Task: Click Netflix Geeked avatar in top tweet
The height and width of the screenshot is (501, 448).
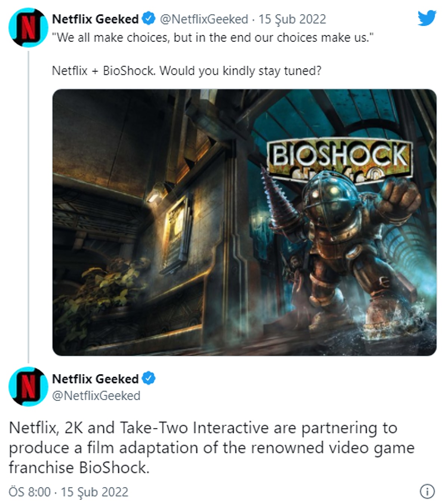Action: [x=28, y=27]
